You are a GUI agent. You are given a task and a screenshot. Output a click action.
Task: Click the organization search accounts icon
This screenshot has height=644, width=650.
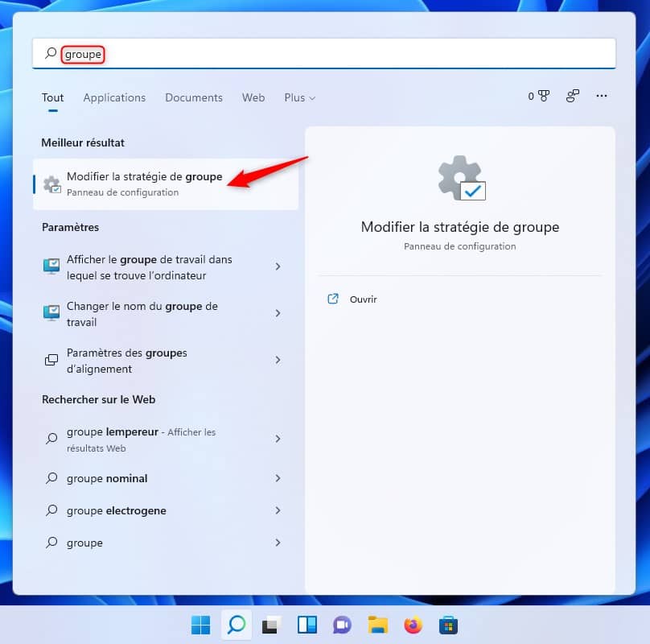click(x=573, y=97)
